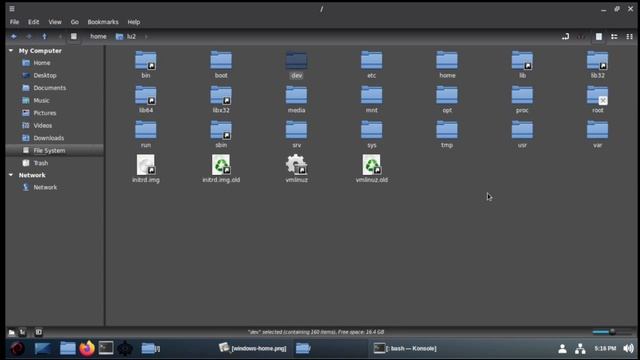Switch to list view
640x360 pixels.
[614, 37]
